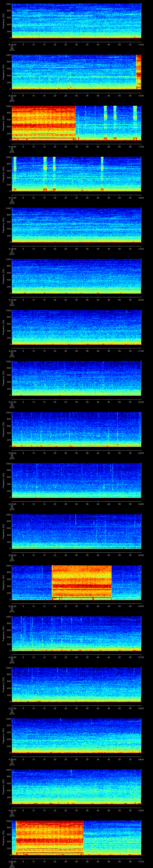Click the '6:15:00' start time label
This screenshot has width=153, height=868.
pos(12,96)
